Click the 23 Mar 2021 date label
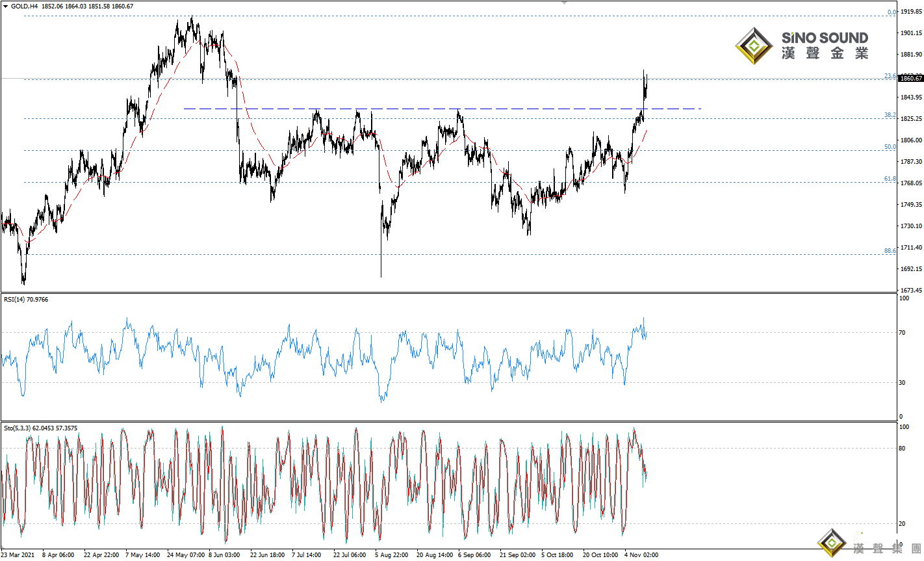The image size is (924, 561). coord(18,555)
